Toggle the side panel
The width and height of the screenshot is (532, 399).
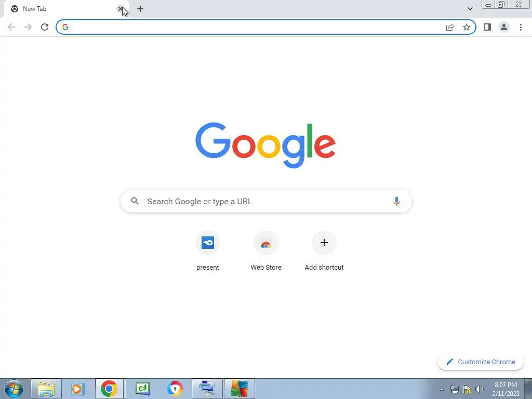click(x=487, y=27)
